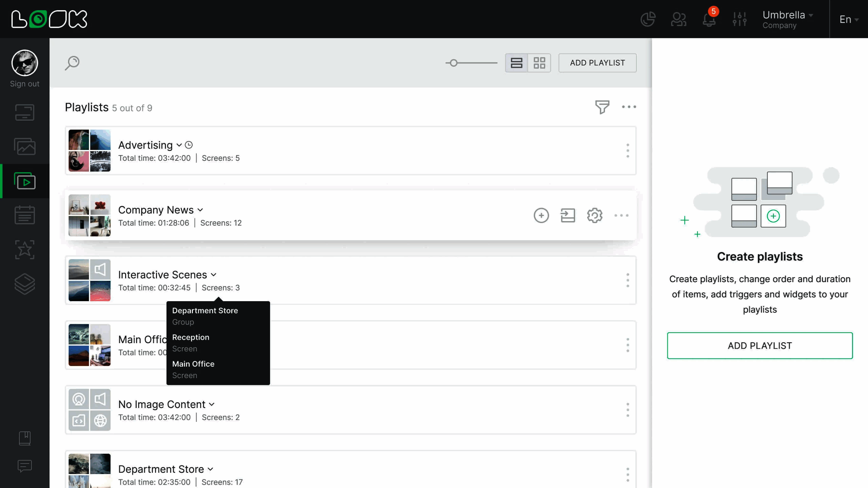The width and height of the screenshot is (868, 488).
Task: Open the Screens section in sidebar
Action: pyautogui.click(x=25, y=112)
